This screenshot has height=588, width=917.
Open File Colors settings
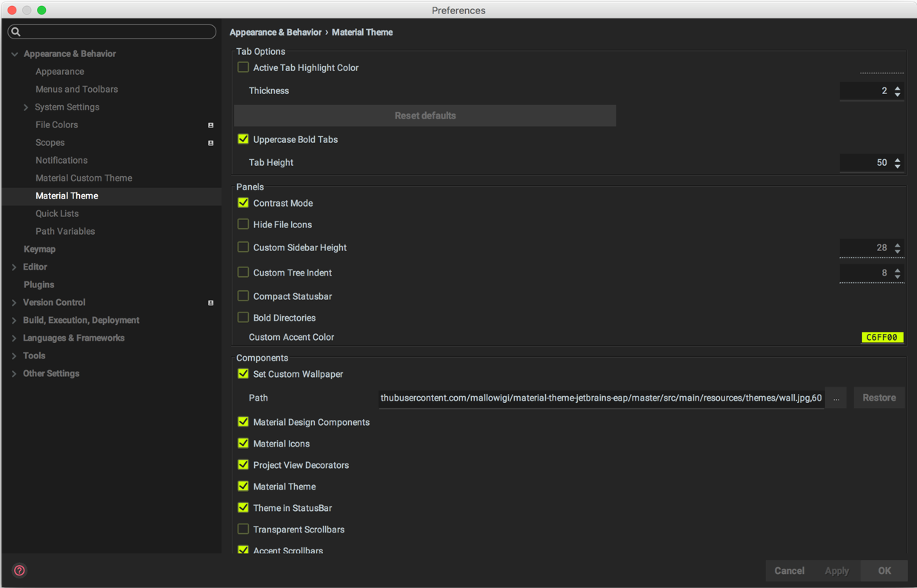tap(56, 125)
